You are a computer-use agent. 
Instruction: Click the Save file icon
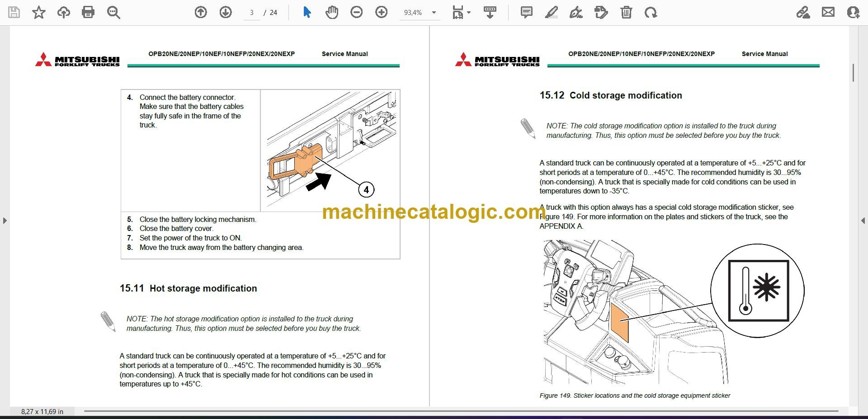14,12
